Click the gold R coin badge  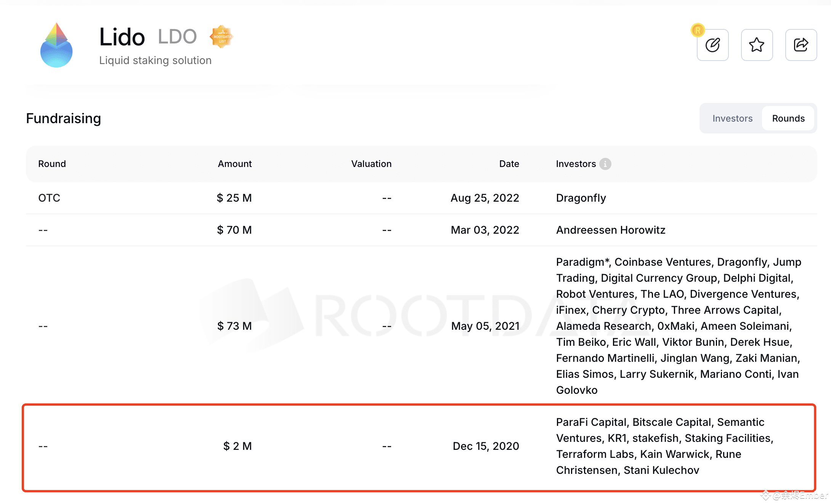click(x=698, y=30)
